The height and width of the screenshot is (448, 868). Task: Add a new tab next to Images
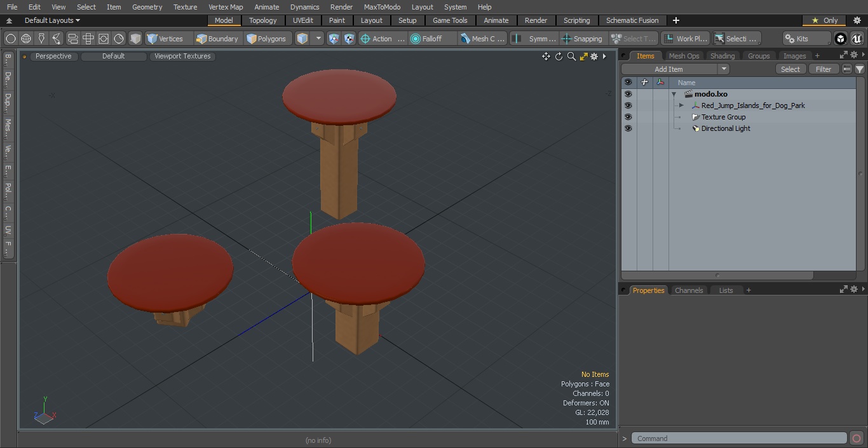tap(817, 56)
